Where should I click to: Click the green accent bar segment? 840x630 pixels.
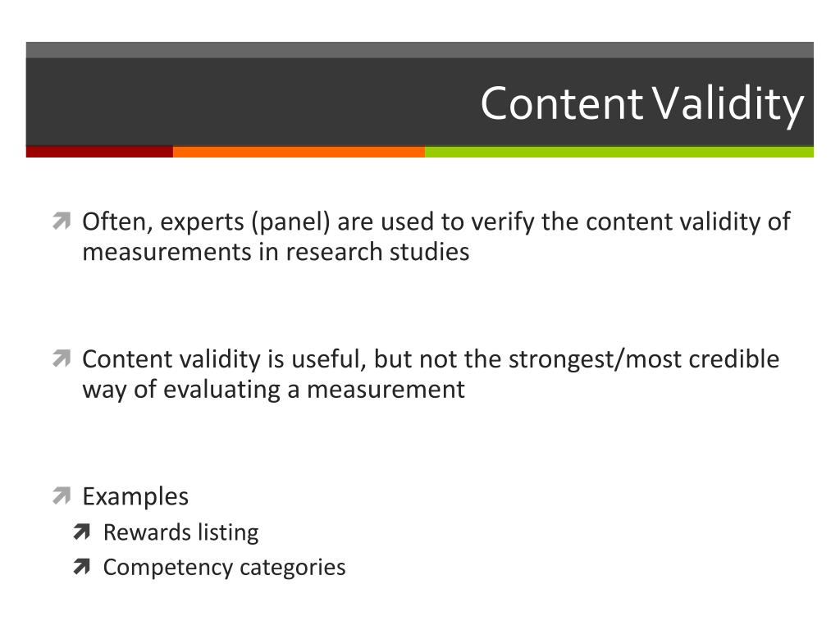click(619, 152)
